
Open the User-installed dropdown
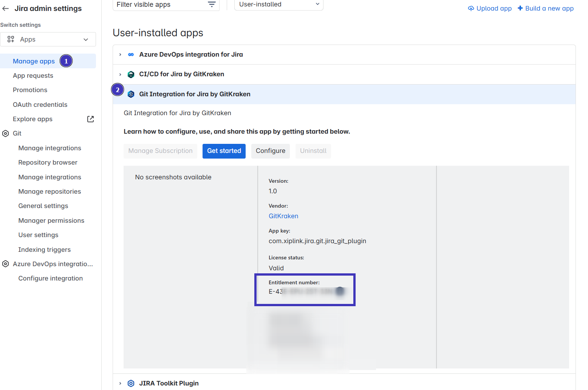click(279, 5)
